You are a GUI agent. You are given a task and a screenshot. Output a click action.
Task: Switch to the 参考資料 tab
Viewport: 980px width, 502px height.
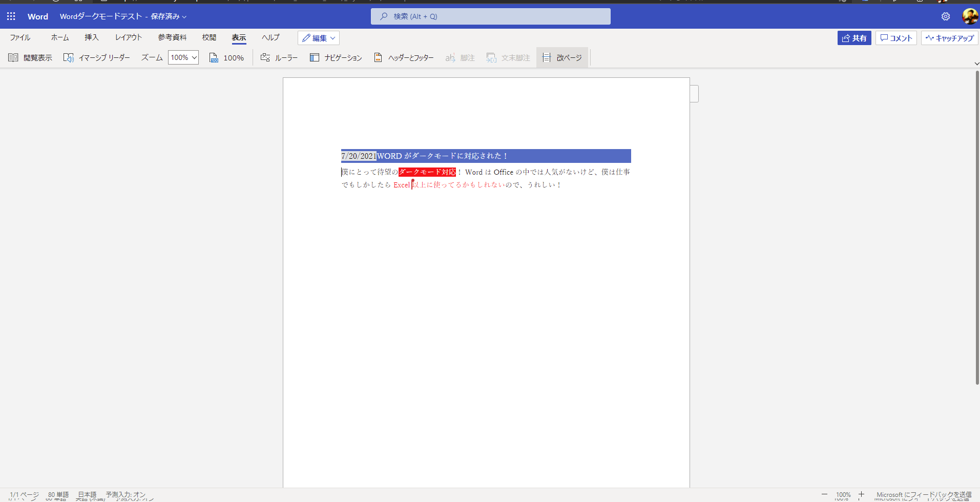click(172, 37)
